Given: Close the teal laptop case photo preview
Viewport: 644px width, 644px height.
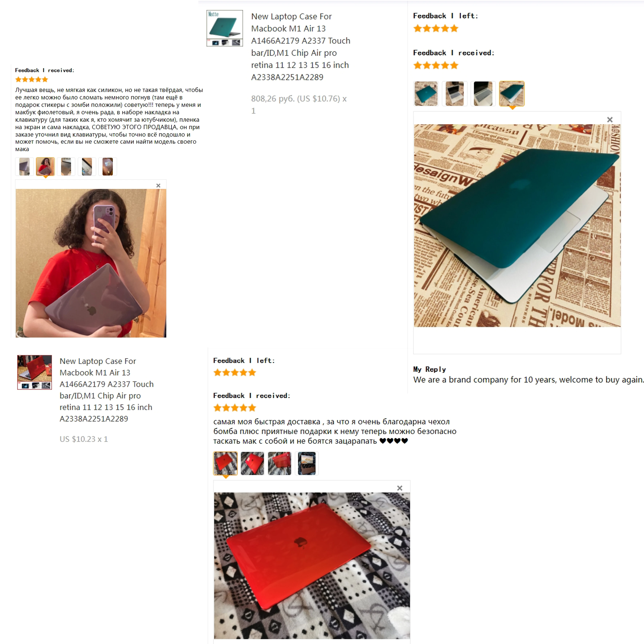Looking at the screenshot, I should tap(610, 120).
